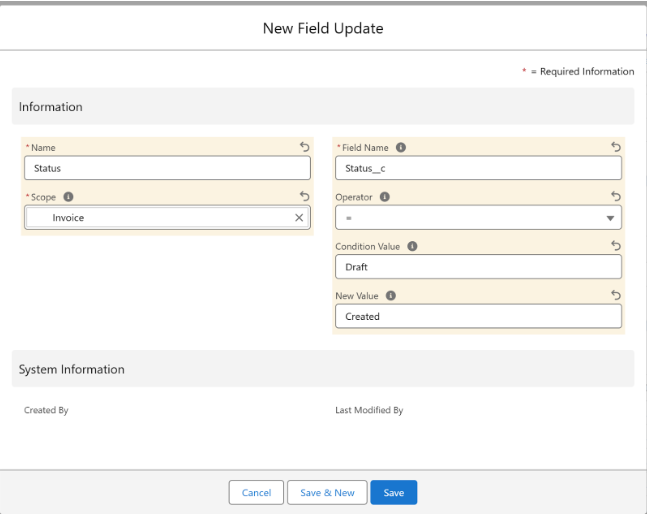
Task: Undo the Condition Value edit
Action: [616, 246]
